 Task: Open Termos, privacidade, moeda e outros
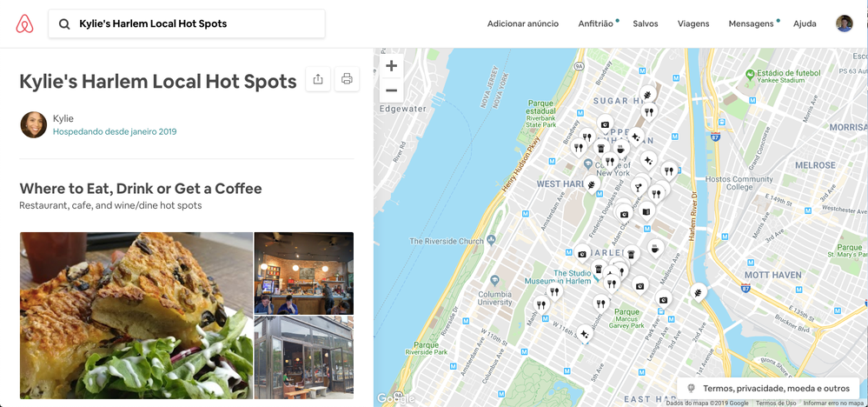tap(768, 388)
